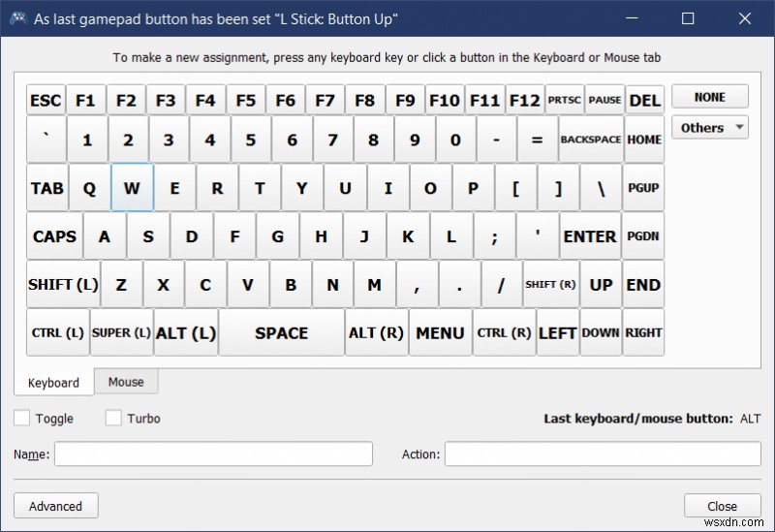The height and width of the screenshot is (532, 775).
Task: Assign the comma key
Action: [418, 284]
